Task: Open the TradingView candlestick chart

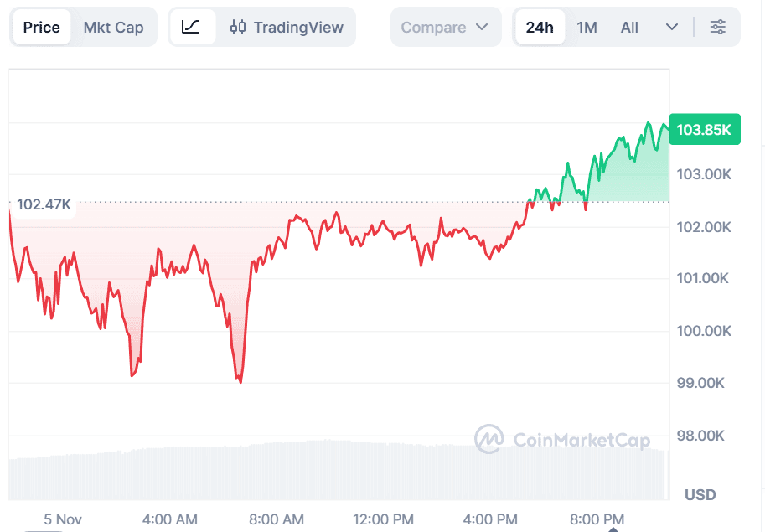Action: (x=287, y=27)
